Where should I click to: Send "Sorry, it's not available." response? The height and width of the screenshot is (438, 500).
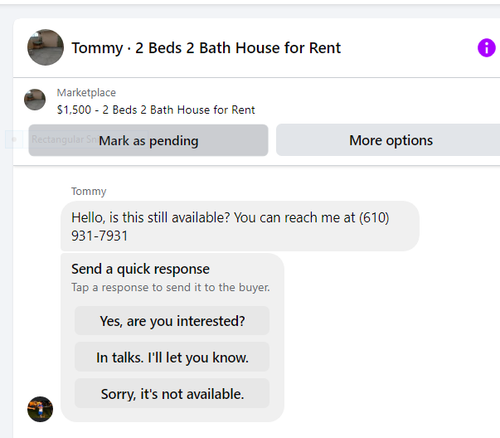(x=172, y=393)
